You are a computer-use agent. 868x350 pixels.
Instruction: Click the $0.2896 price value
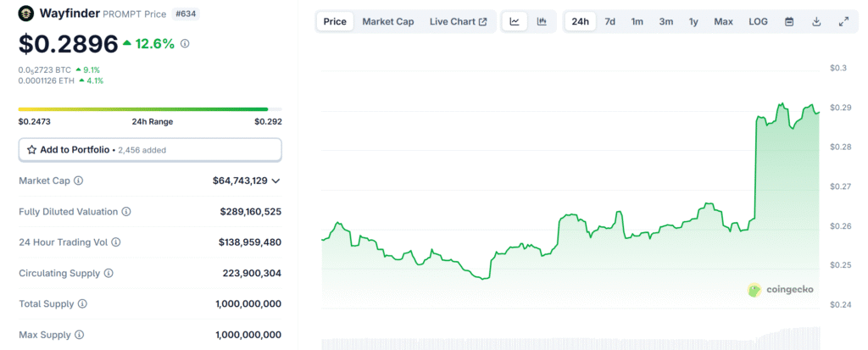coord(69,44)
